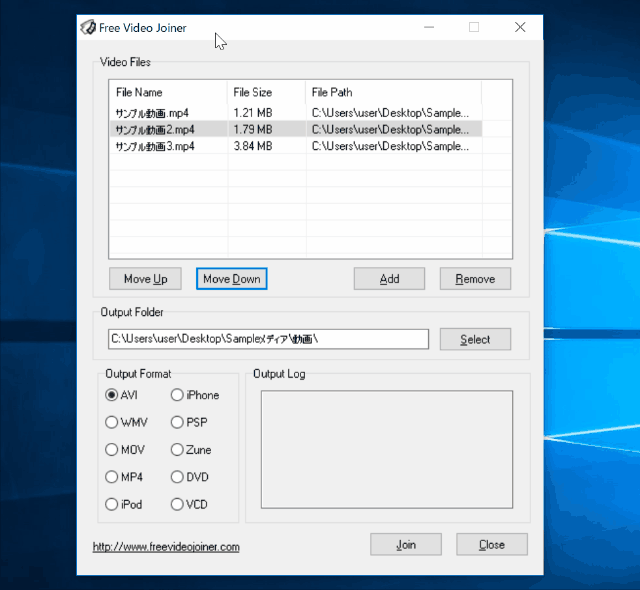Choose MP4 as output format
Image resolution: width=640 pixels, height=590 pixels.
124,477
